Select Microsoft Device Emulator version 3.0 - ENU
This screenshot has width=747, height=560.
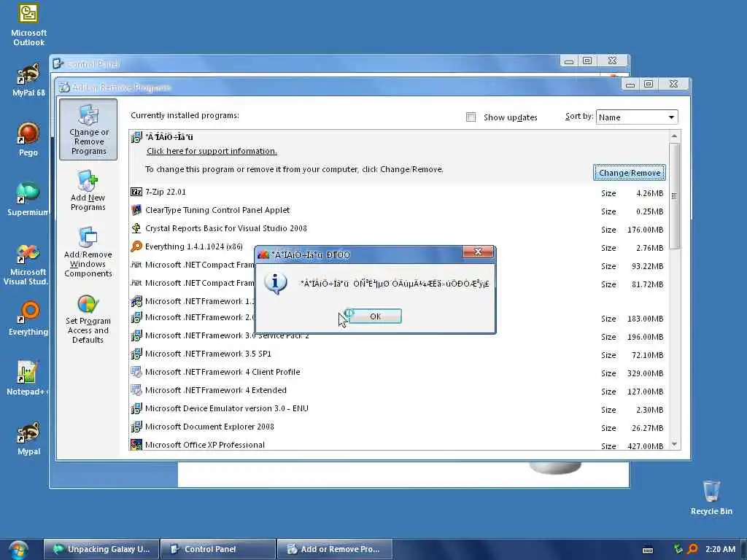tap(398, 409)
